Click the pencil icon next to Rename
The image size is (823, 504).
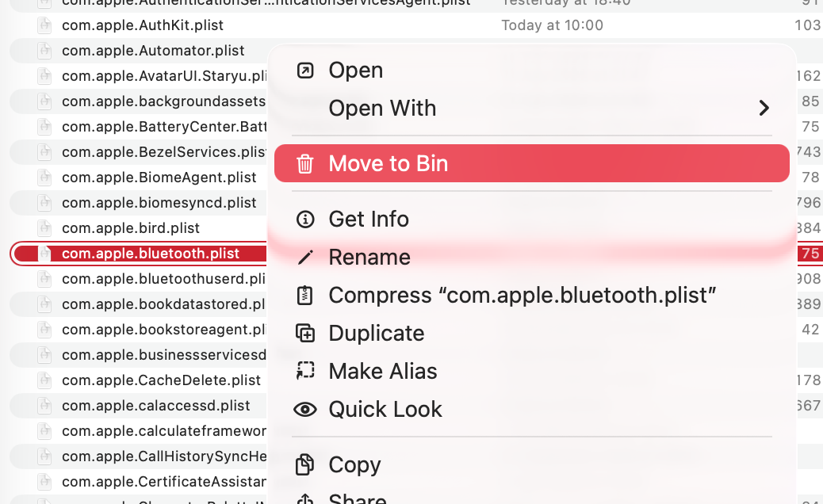(x=305, y=257)
